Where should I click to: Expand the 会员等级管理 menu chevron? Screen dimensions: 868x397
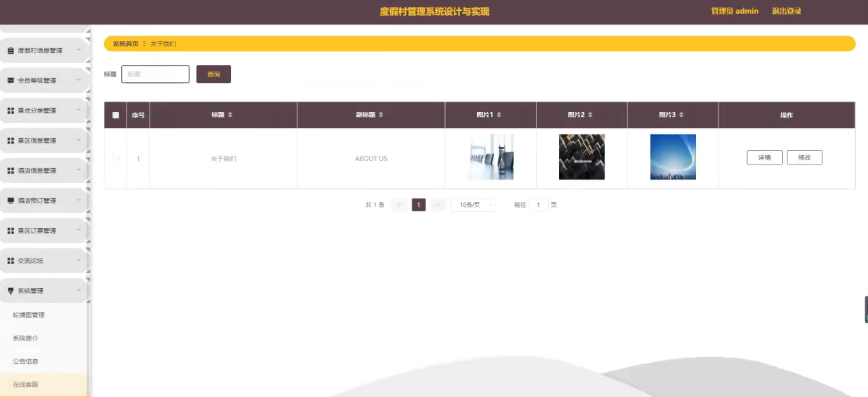click(x=78, y=80)
